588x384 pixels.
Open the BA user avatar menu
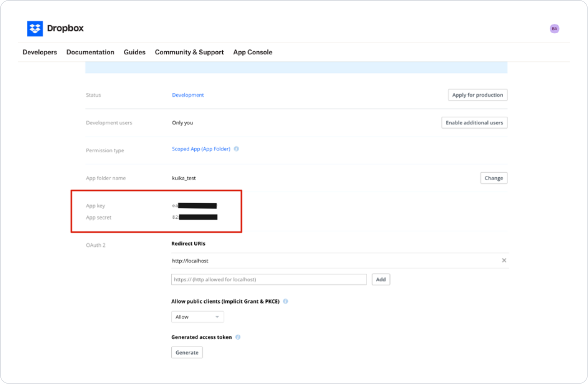click(x=554, y=29)
